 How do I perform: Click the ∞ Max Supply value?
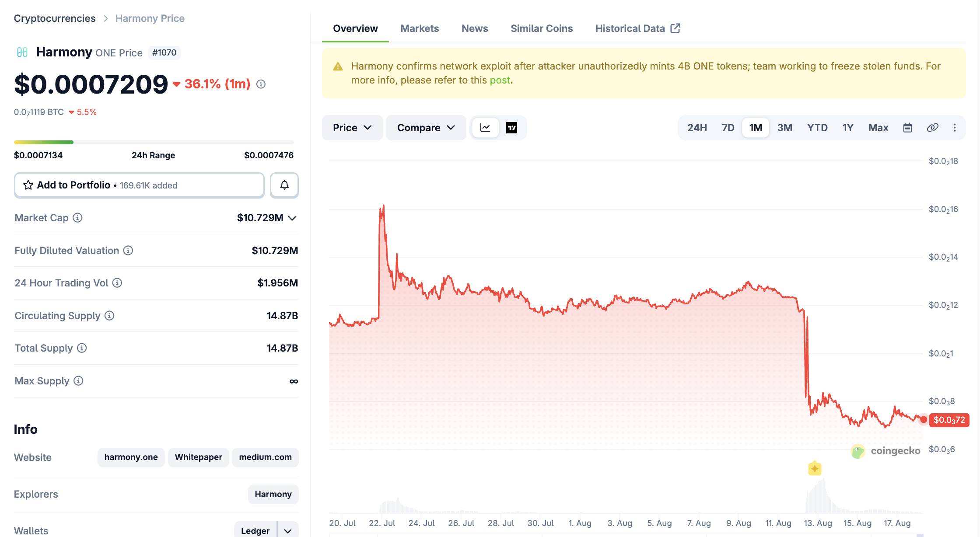pos(294,381)
